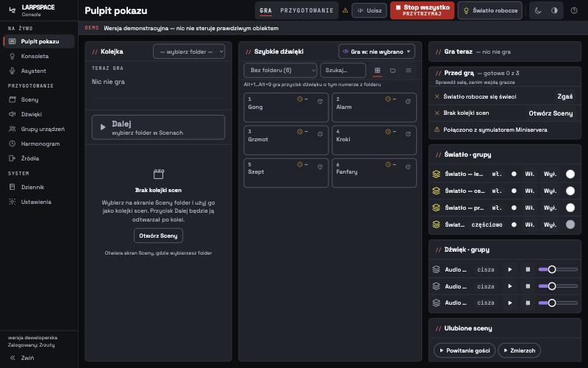Turn on Światło — le… with Wł.

click(x=529, y=174)
